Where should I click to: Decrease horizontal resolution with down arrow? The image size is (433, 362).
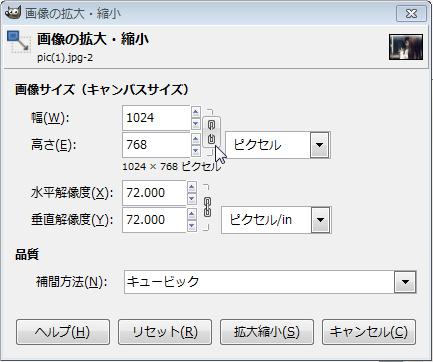[x=191, y=199]
